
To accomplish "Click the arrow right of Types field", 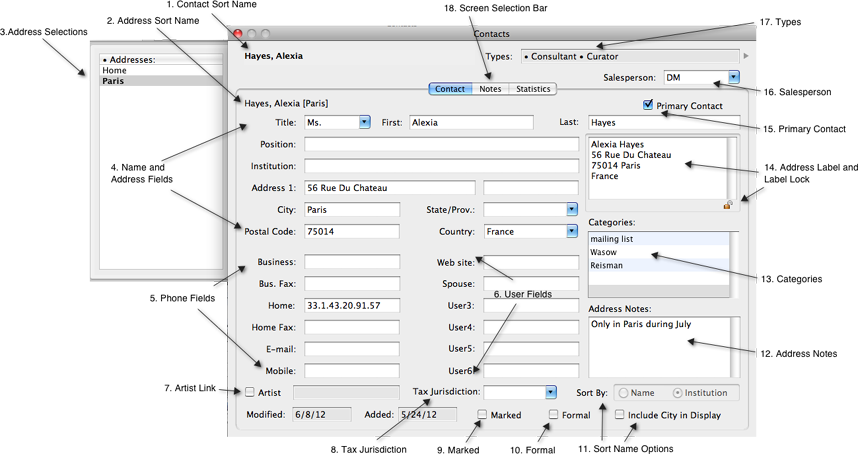I will click(746, 56).
